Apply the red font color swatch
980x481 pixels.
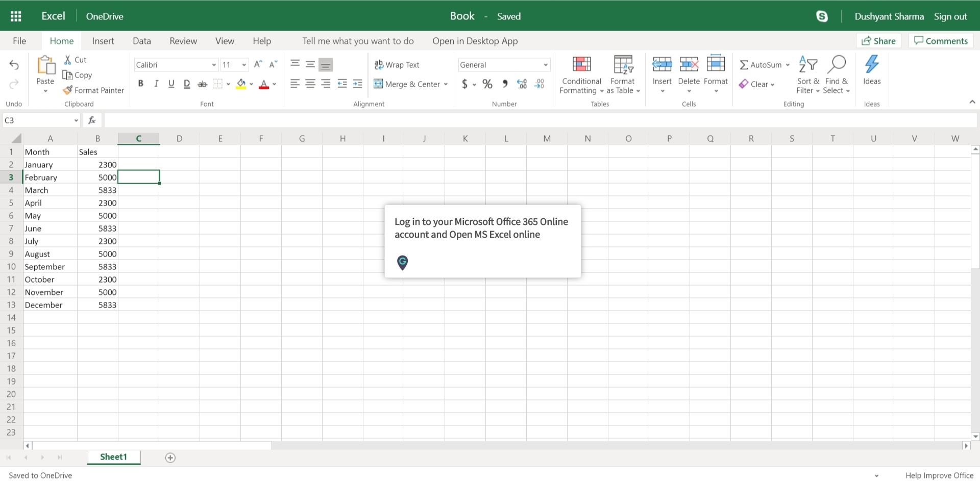pyautogui.click(x=264, y=84)
